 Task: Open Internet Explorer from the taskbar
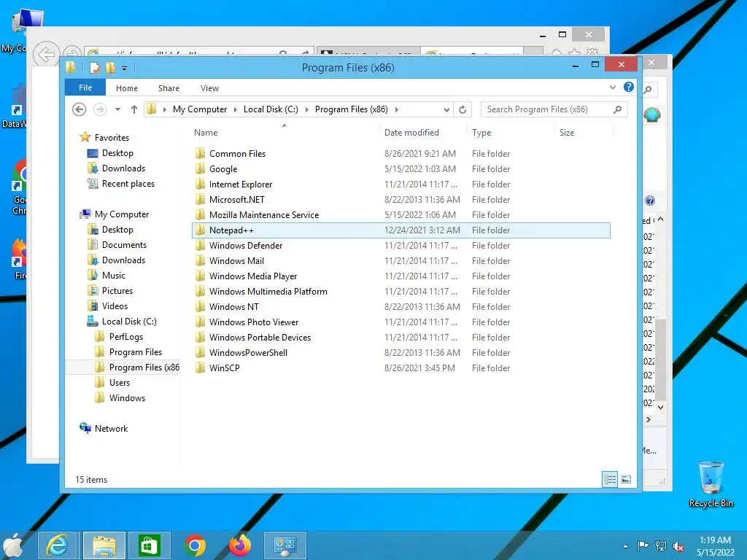pos(57,545)
